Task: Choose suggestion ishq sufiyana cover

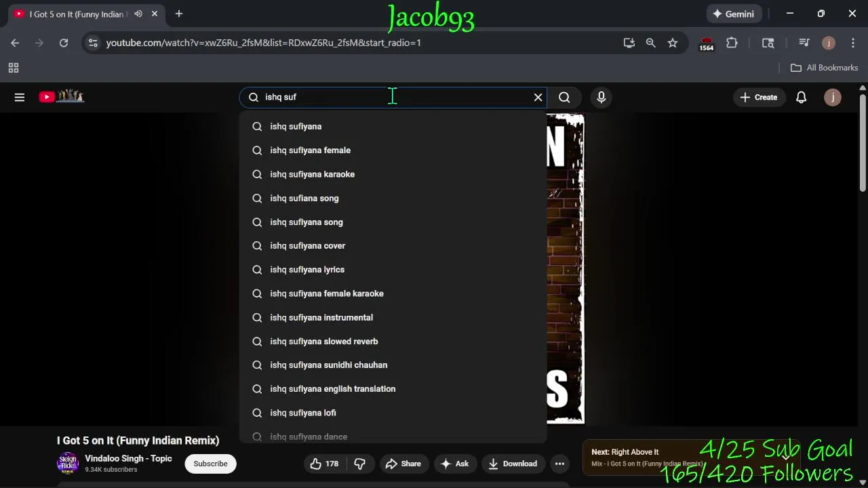Action: tap(393, 245)
